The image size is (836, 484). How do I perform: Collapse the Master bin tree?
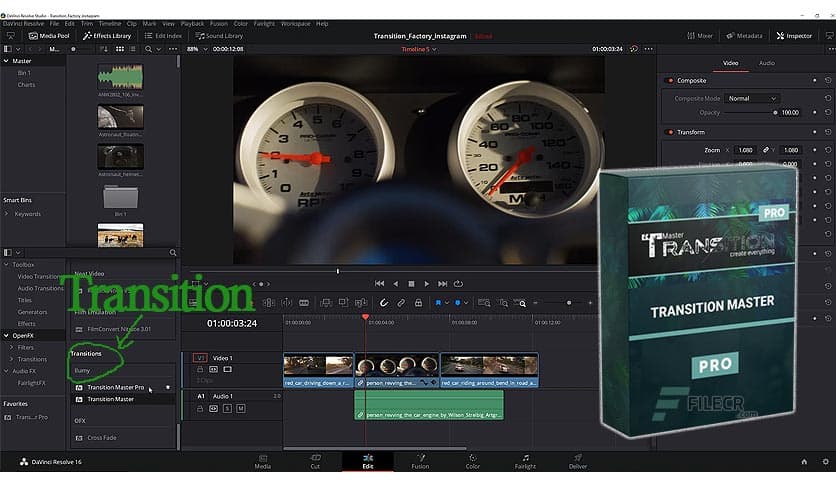click(x=6, y=61)
